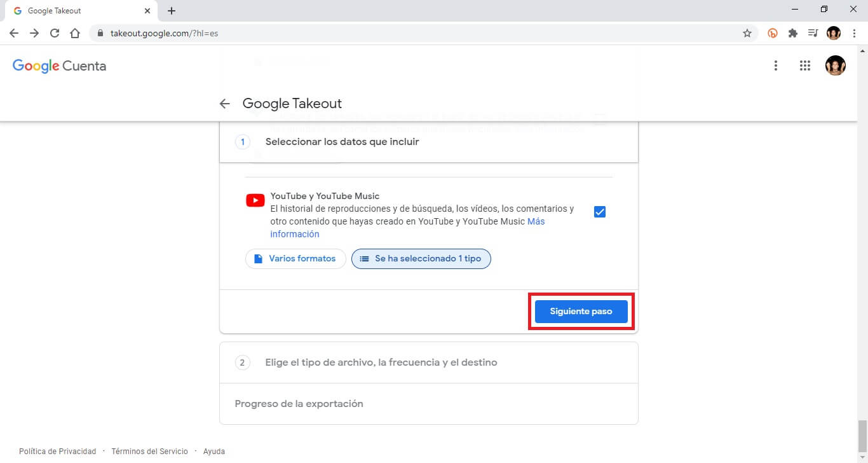This screenshot has width=868, height=463.
Task: Open Chrome's three-dot menu
Action: pyautogui.click(x=854, y=33)
